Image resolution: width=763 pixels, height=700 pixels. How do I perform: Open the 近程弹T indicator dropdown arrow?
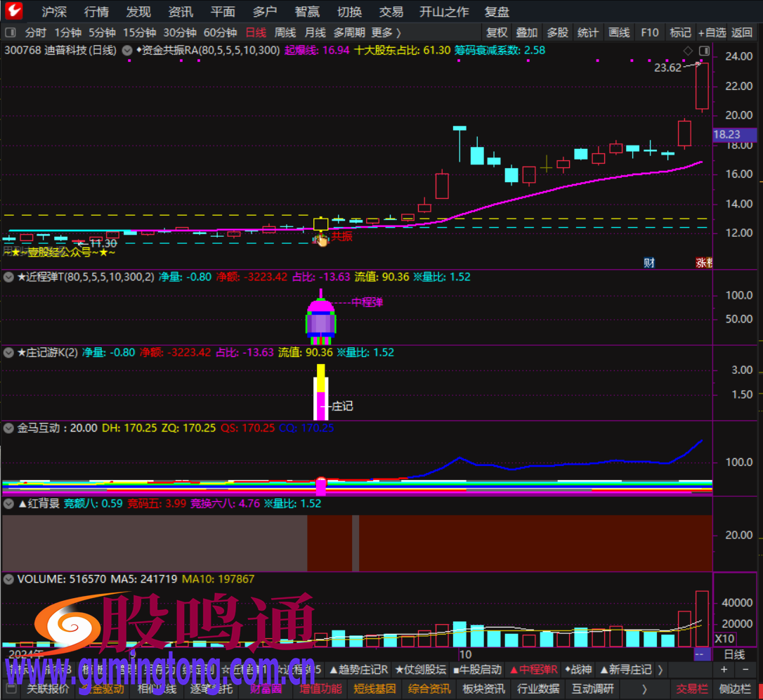(9, 277)
